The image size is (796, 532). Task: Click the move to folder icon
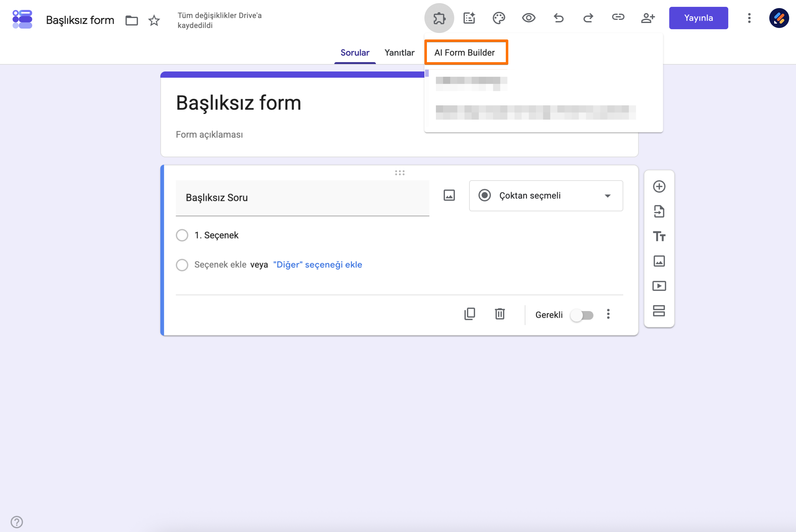132,20
